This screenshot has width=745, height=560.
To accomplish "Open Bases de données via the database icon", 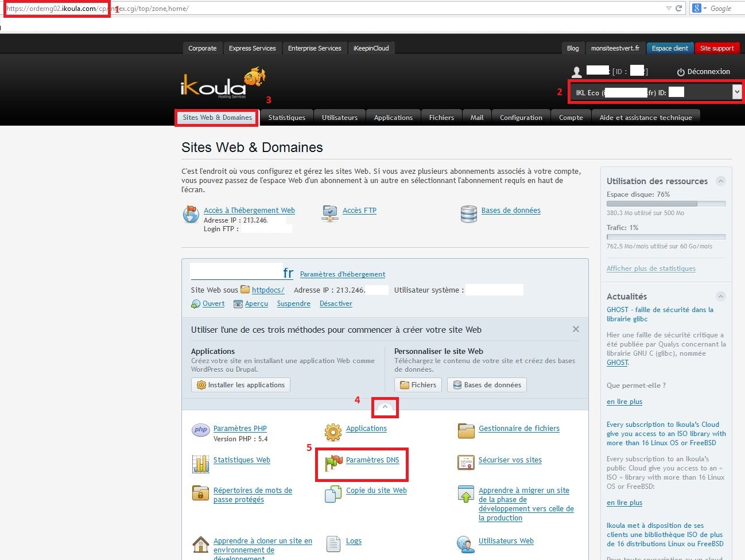I will tap(469, 213).
